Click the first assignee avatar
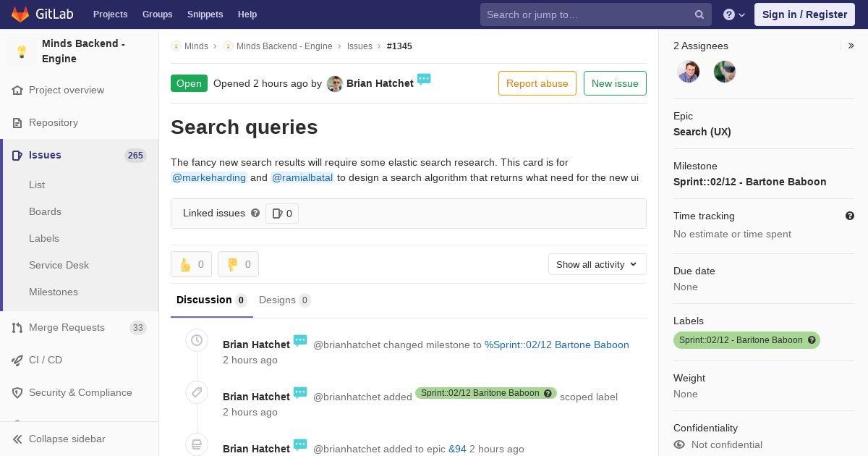868x456 pixels. [x=688, y=72]
